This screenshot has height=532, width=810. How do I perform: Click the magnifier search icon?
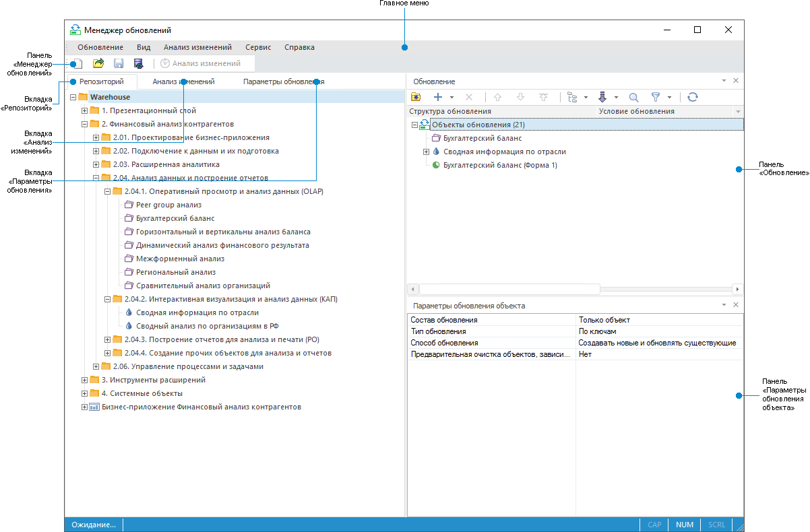[633, 97]
